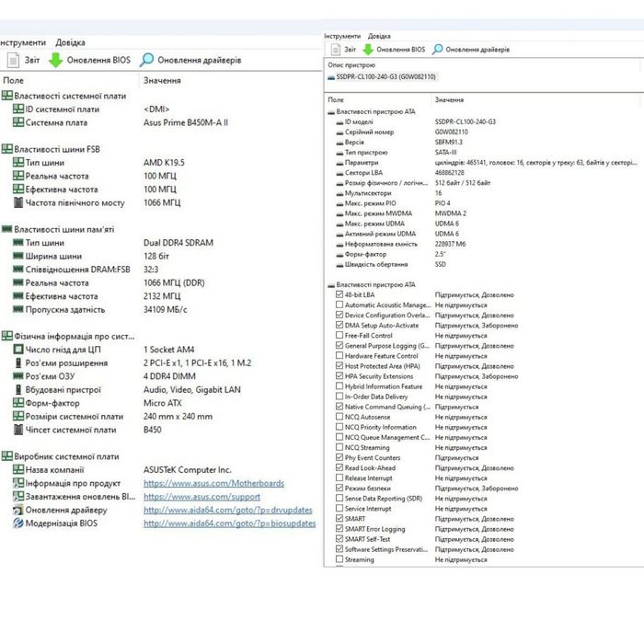Click the chip icon beside 'Частота північного мосту'

18,202
